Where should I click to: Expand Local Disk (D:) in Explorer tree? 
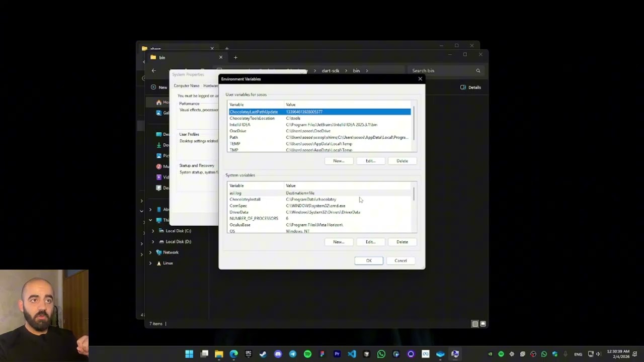coord(153,241)
